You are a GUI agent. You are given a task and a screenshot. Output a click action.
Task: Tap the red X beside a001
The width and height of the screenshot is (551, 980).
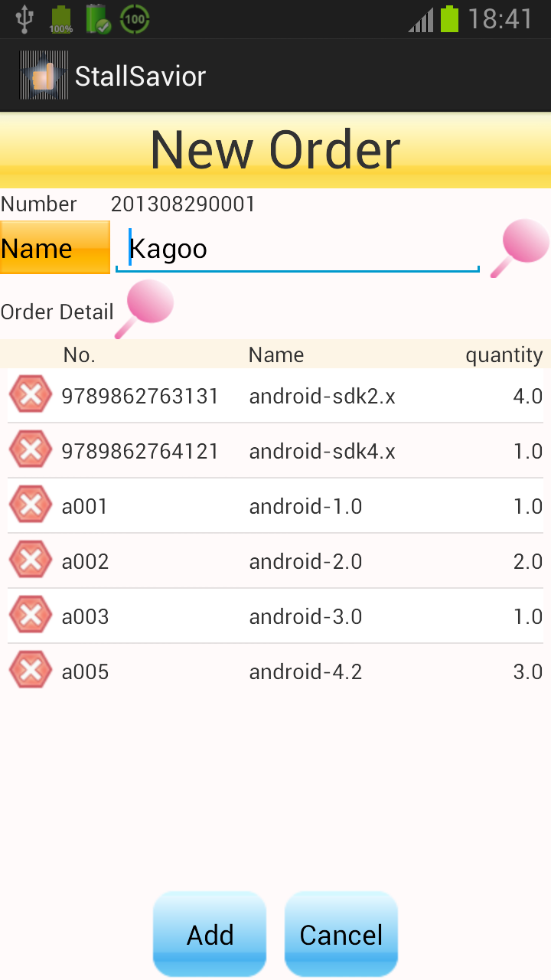point(31,505)
